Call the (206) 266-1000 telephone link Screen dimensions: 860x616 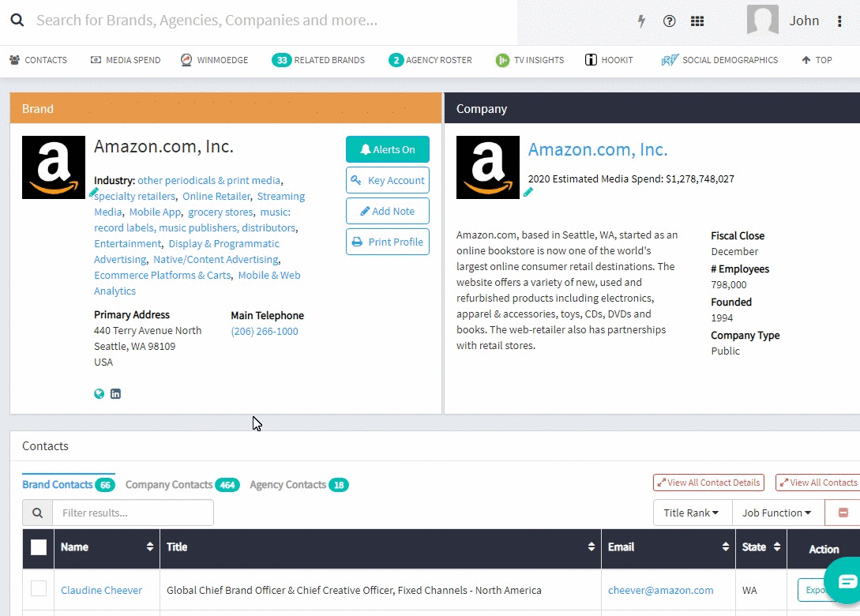tap(265, 332)
